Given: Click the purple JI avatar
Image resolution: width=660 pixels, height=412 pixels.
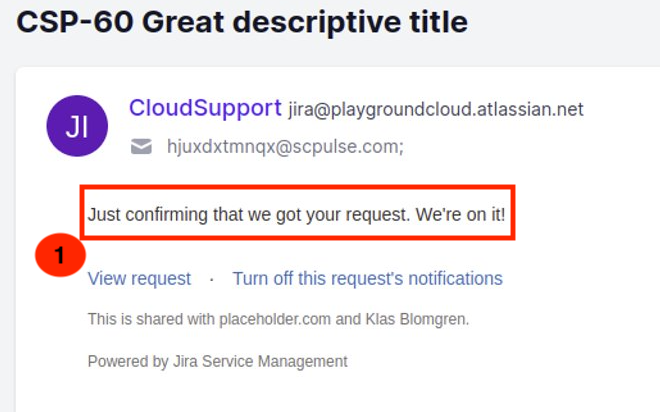Looking at the screenshot, I should point(78,125).
